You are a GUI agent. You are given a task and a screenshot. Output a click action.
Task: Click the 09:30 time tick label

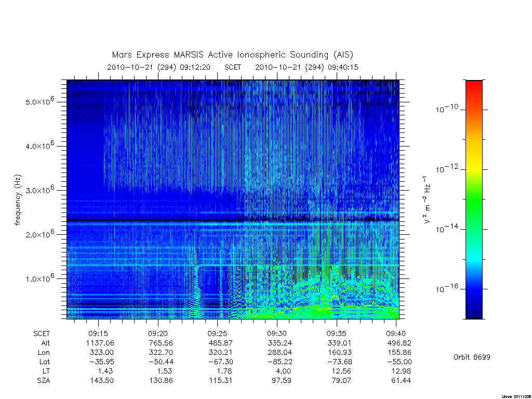(277, 334)
